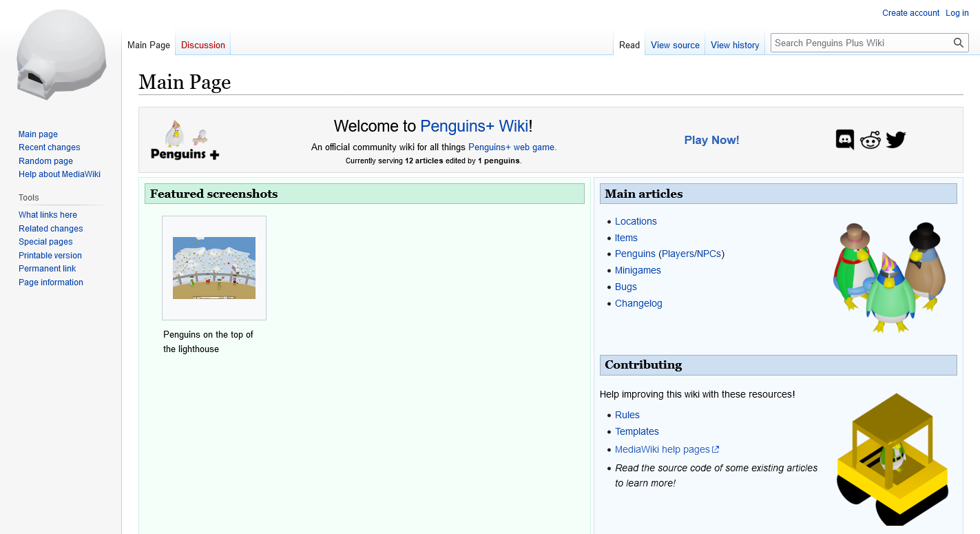Open MediaWiki help pages external link
This screenshot has height=534, width=980.
pyautogui.click(x=663, y=450)
